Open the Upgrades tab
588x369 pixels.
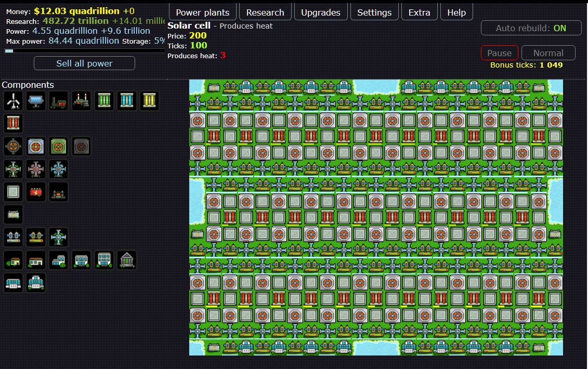click(321, 12)
